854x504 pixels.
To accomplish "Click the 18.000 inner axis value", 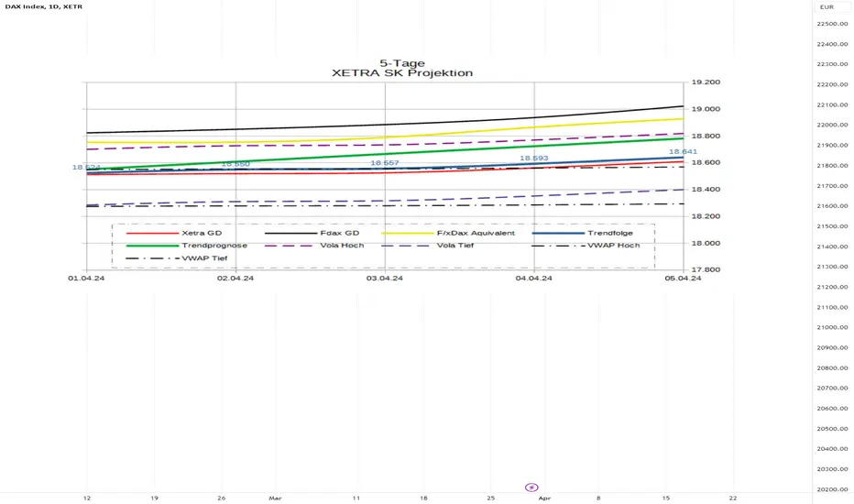I will coord(706,243).
